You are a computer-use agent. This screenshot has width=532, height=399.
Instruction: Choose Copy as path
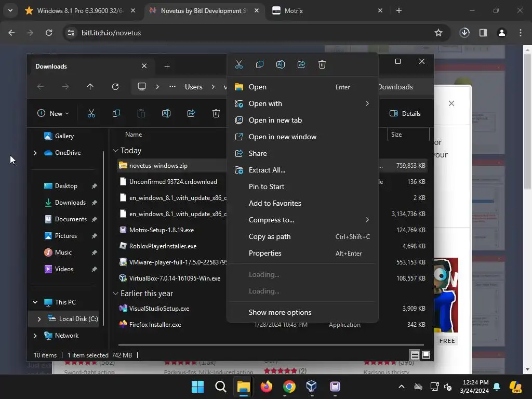coord(302,236)
